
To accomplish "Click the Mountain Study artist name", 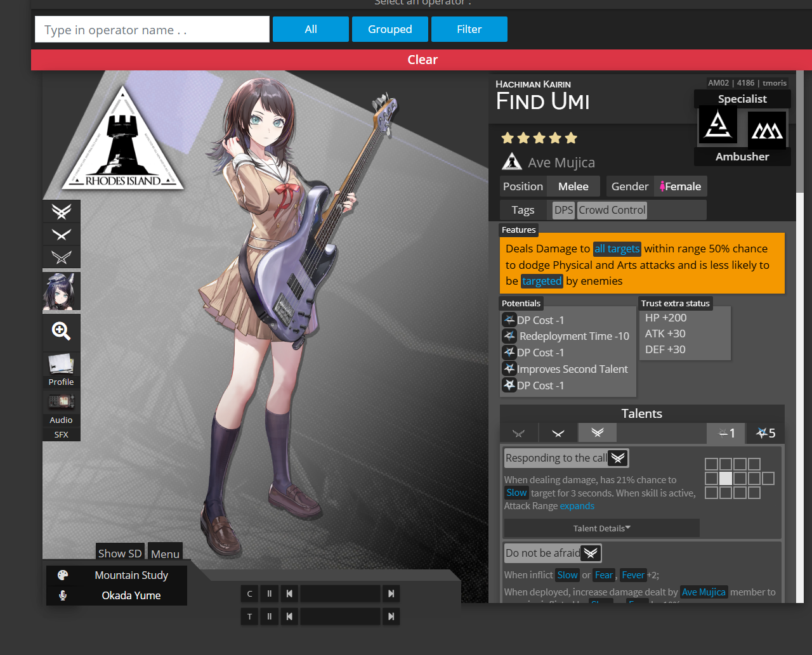I will (131, 575).
